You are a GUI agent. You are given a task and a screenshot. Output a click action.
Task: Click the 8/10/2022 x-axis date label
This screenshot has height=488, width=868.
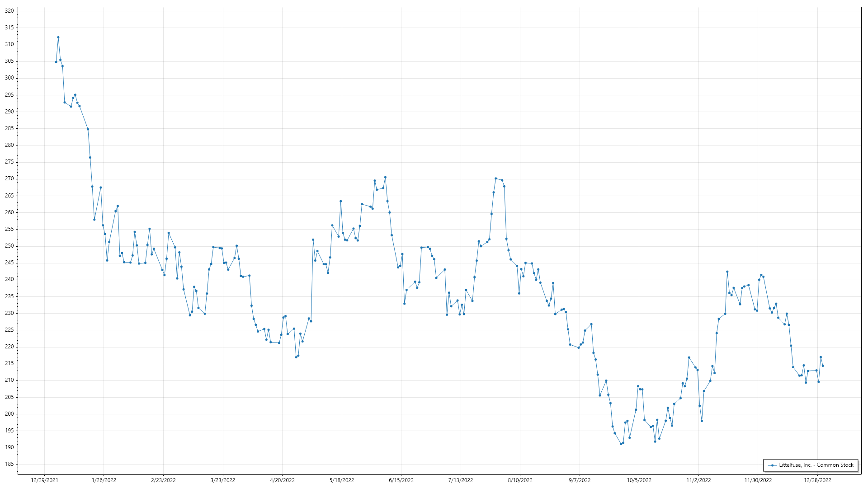(520, 480)
